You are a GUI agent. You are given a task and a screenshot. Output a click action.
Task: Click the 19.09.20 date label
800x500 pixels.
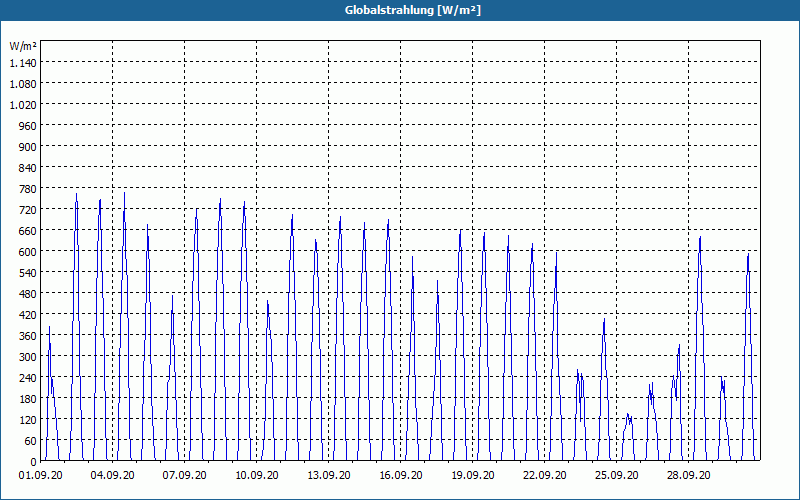pos(472,476)
